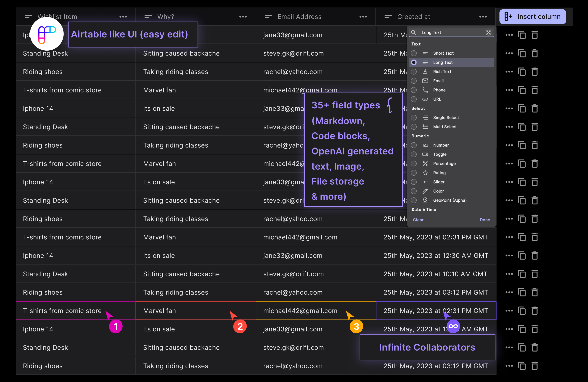Image resolution: width=588 pixels, height=382 pixels.
Task: Select the Rich Text radio option
Action: [414, 71]
